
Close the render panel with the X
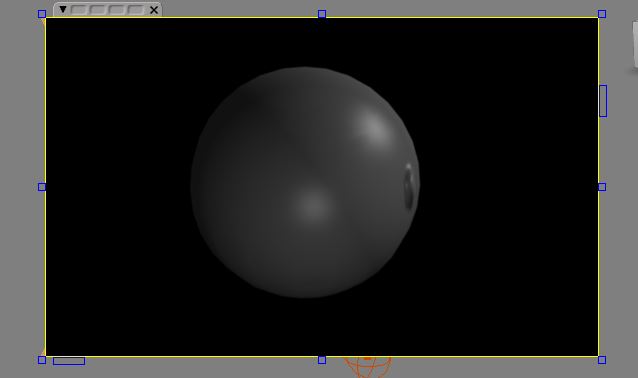[154, 10]
